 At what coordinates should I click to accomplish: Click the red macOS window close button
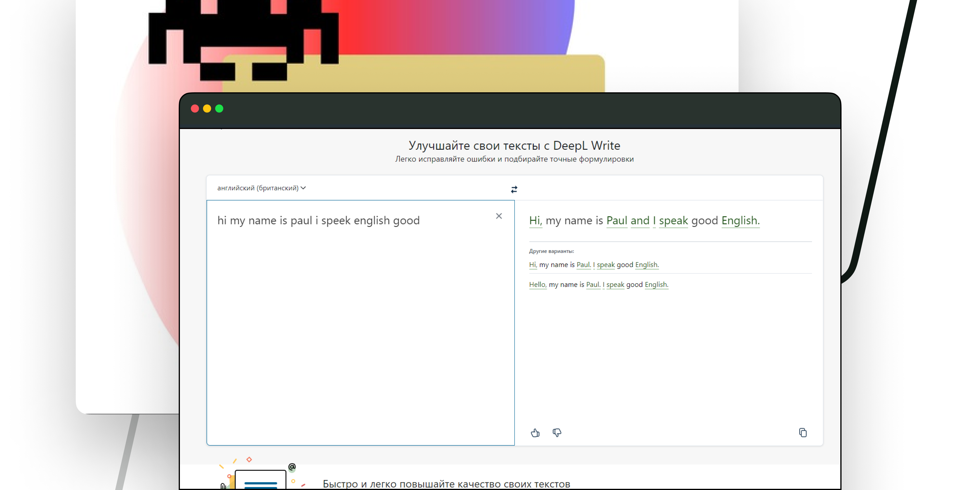tap(195, 109)
